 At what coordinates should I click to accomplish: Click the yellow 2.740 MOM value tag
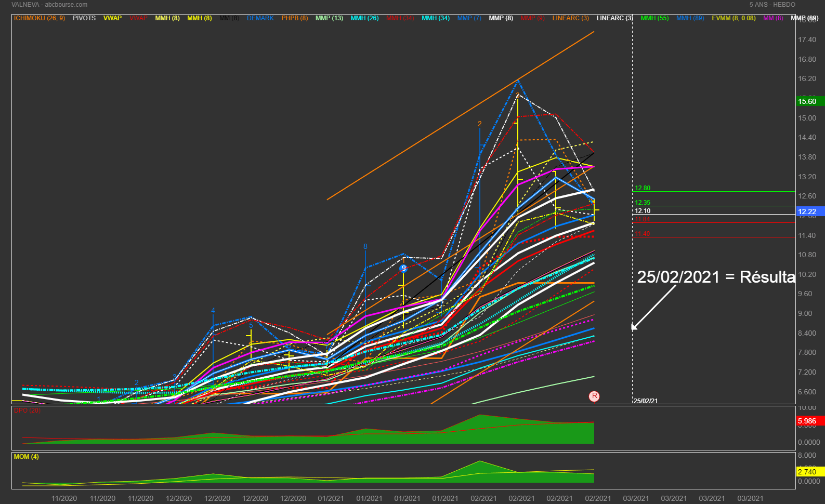(x=810, y=472)
